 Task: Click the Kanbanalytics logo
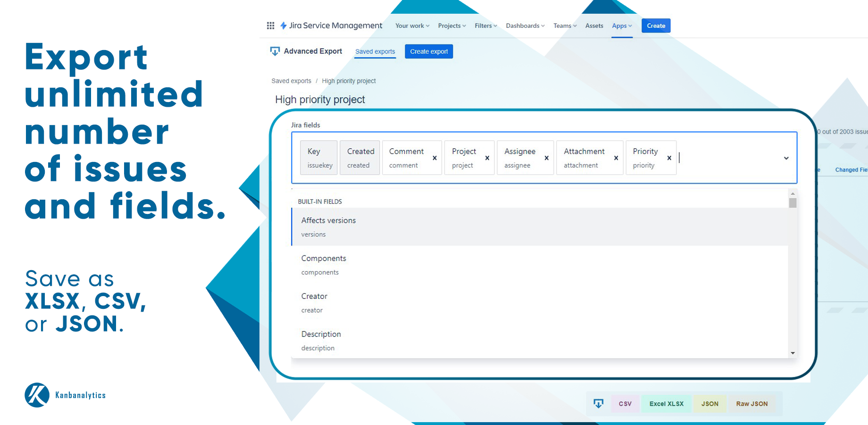pyautogui.click(x=65, y=395)
